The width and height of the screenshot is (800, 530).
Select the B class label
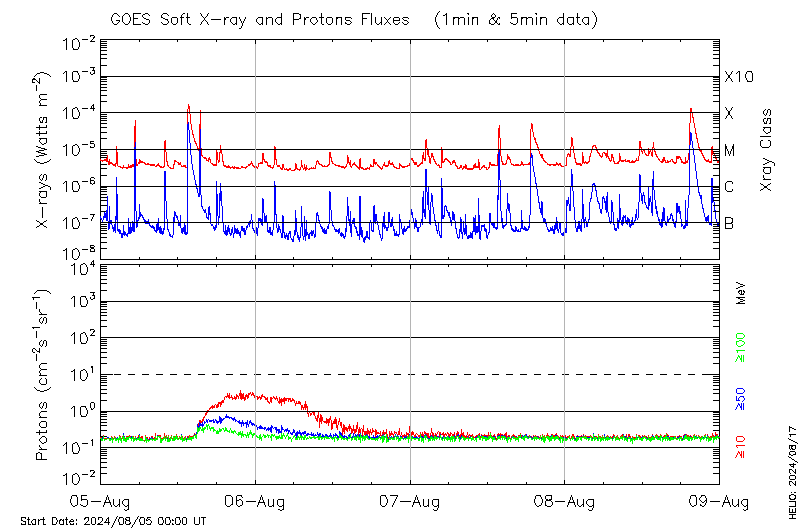[730, 223]
